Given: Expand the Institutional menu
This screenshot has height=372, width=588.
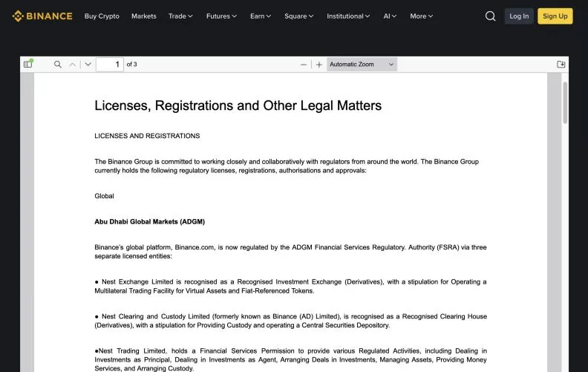Looking at the screenshot, I should [348, 16].
